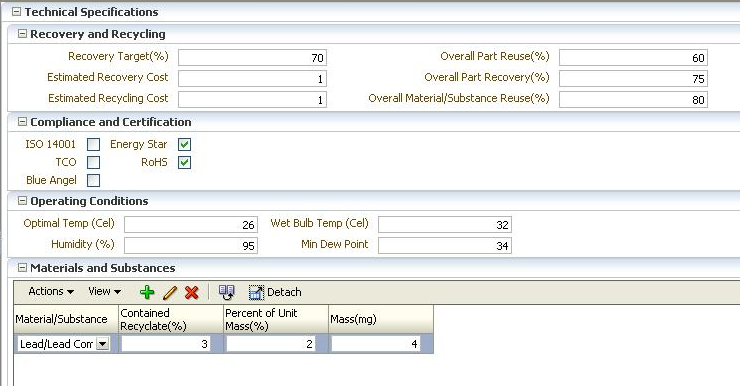Collapse the Technical Specifications section
The height and width of the screenshot is (386, 740).
pyautogui.click(x=16, y=12)
